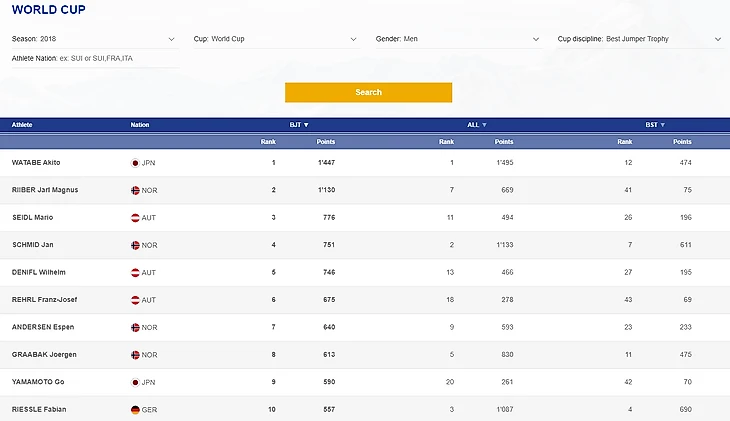Screen dimensions: 730x421
Task: Click Norway flag icon beside GRAABAK Joergen
Action: pyautogui.click(x=135, y=354)
